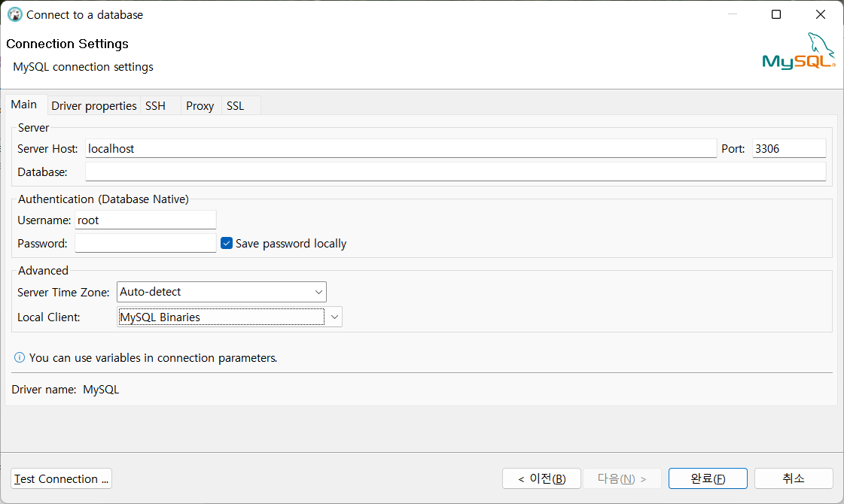Screen dimensions: 844x504
Task: Click the MySQL connection settings subtitle
Action: 84,67
